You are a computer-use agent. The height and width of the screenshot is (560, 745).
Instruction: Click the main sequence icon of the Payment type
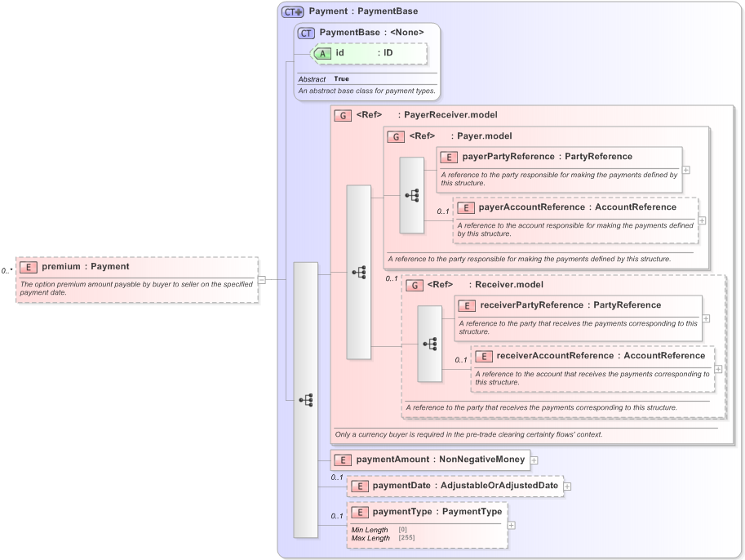(305, 400)
